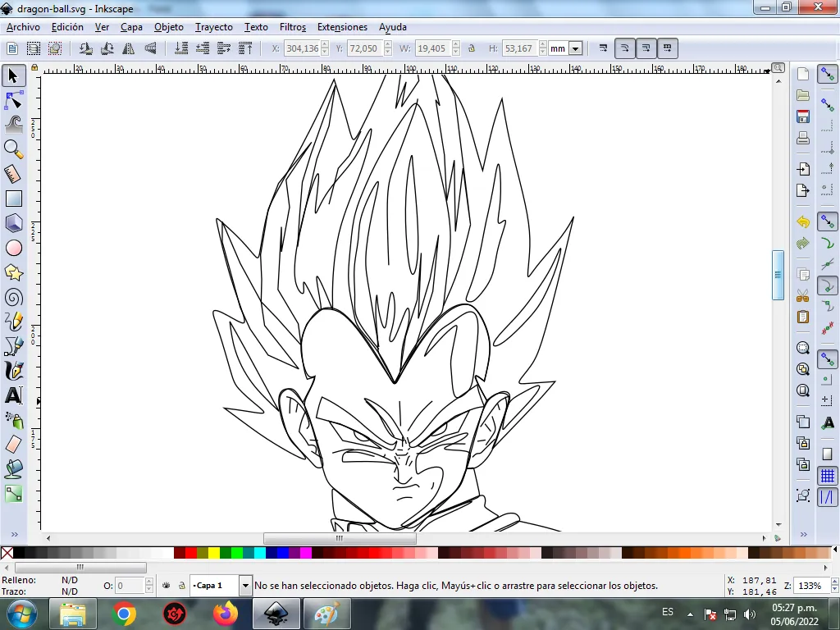This screenshot has width=840, height=630.
Task: Toggle current layer lock in status bar
Action: click(x=181, y=586)
